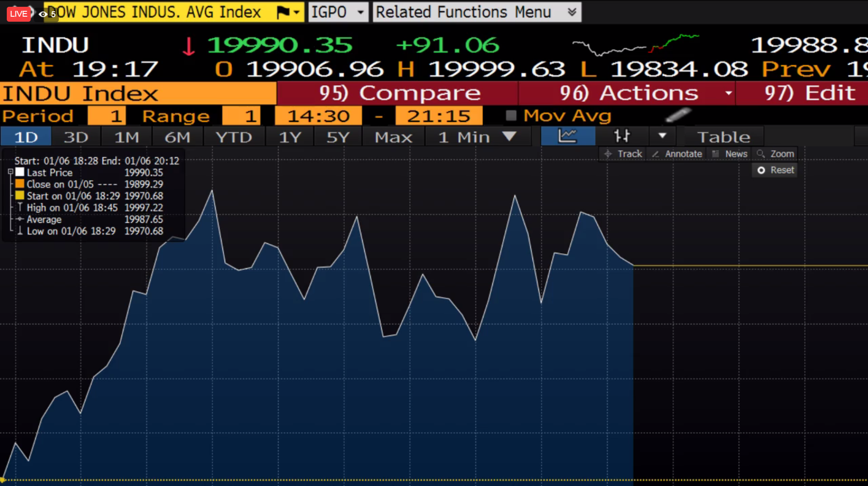Click the orange Close on 01/05 swatch

tap(20, 184)
